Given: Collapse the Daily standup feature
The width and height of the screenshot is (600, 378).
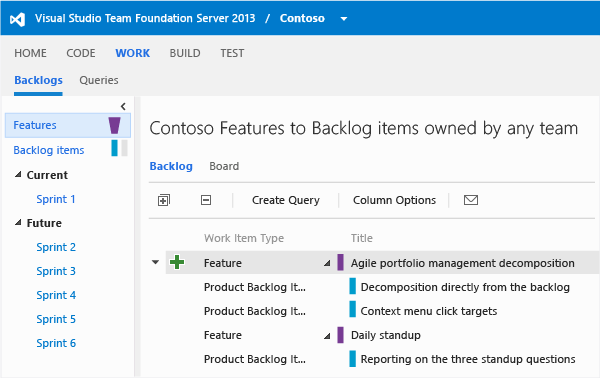Looking at the screenshot, I should (x=327, y=336).
